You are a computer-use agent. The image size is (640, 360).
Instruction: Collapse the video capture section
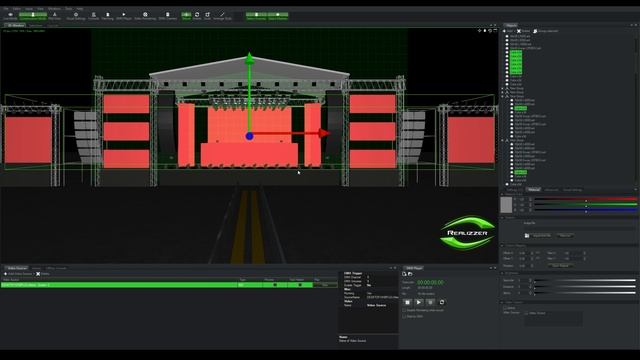(502, 302)
